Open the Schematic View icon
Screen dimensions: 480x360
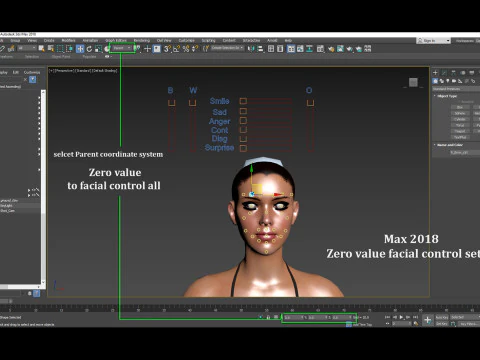coord(310,49)
